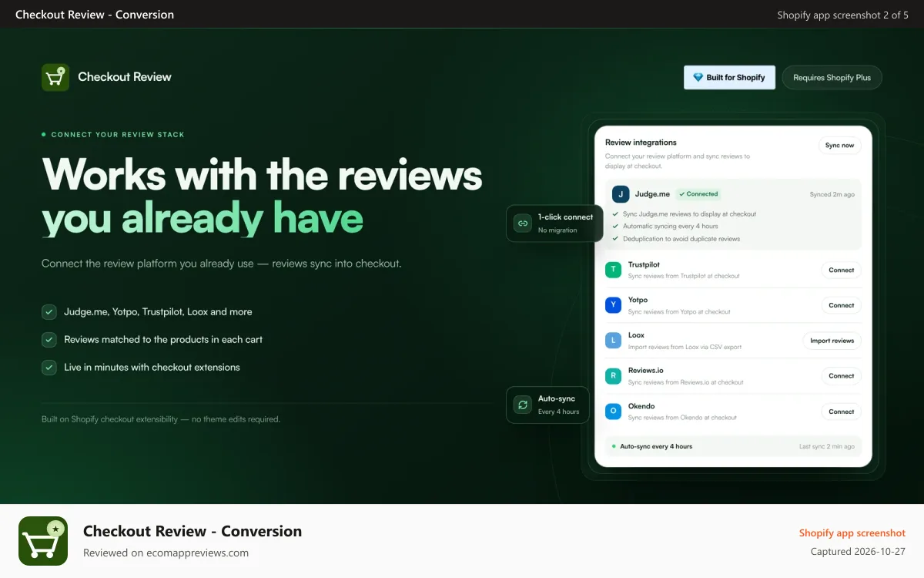Click the Connected status badge for Judge.me
The width and height of the screenshot is (924, 578).
(698, 194)
